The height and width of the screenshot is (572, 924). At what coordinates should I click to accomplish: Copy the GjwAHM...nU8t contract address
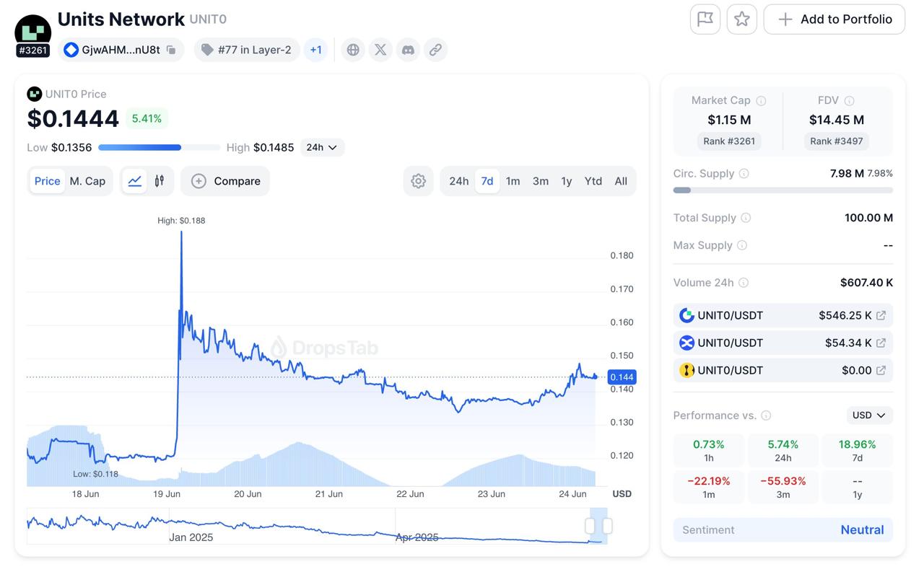(171, 50)
